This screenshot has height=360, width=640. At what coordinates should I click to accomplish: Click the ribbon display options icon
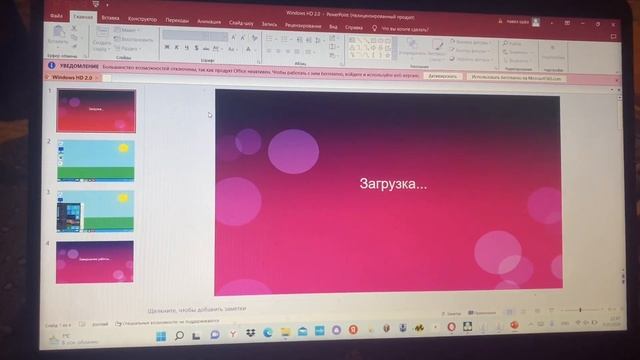click(567, 23)
